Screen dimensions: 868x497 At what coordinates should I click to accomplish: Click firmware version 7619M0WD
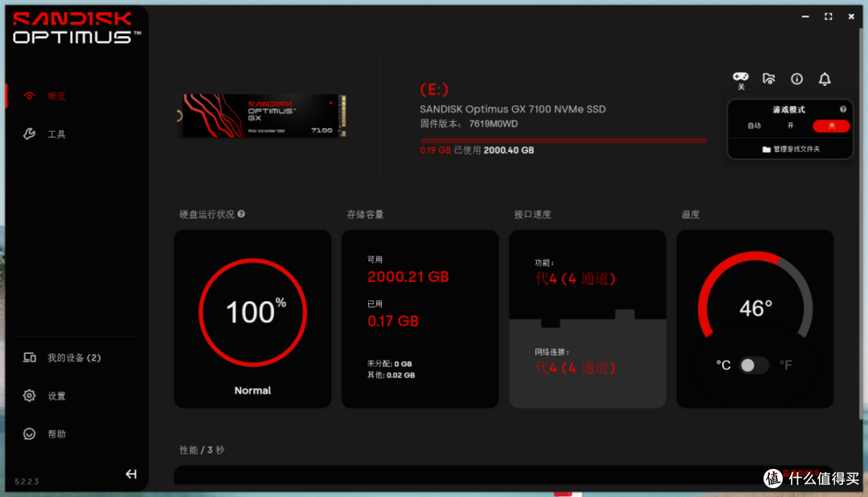coord(493,124)
